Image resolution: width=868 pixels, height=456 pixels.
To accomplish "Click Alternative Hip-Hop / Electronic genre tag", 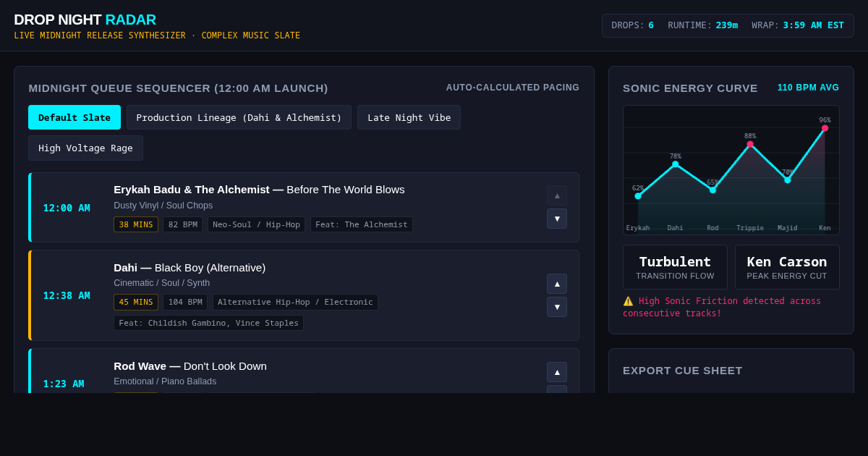I will [x=295, y=302].
